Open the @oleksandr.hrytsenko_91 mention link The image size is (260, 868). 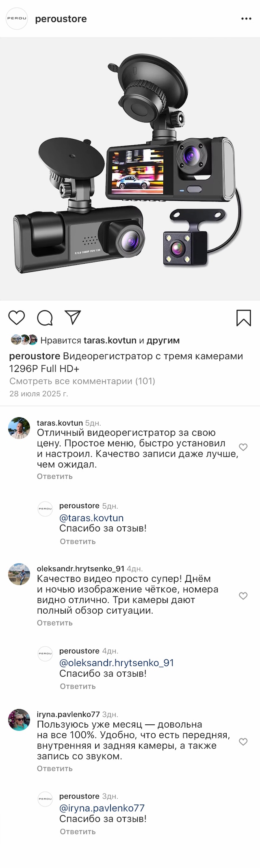117,662
